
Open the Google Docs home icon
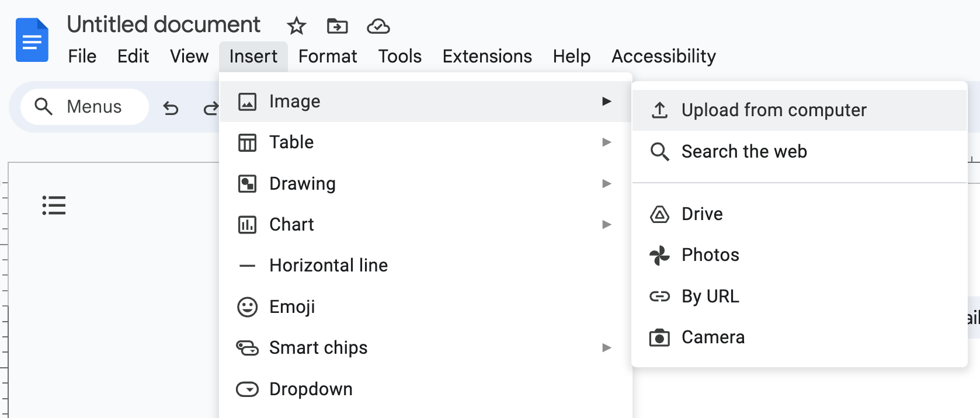[x=32, y=40]
